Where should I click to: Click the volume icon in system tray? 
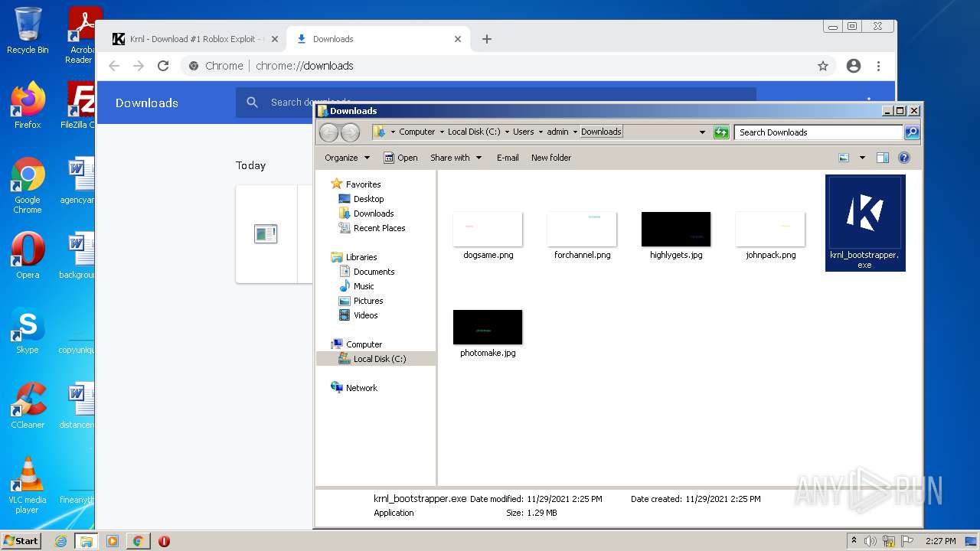tap(871, 541)
